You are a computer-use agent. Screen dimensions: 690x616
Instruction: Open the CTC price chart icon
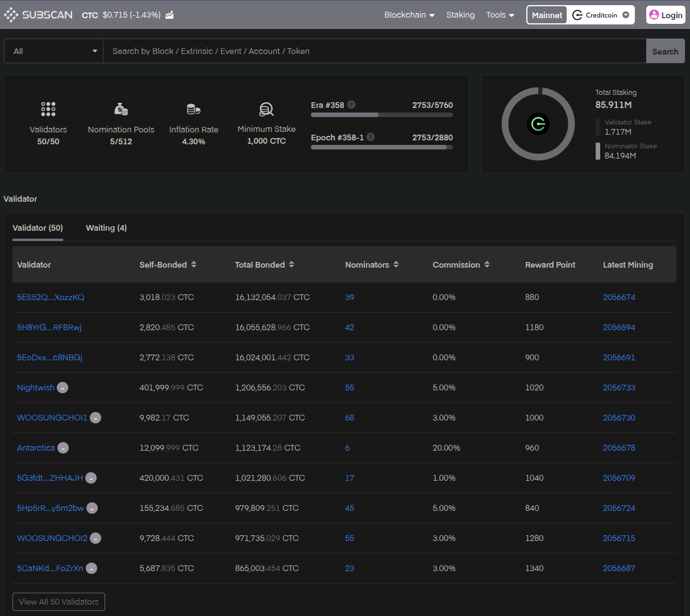pyautogui.click(x=169, y=15)
